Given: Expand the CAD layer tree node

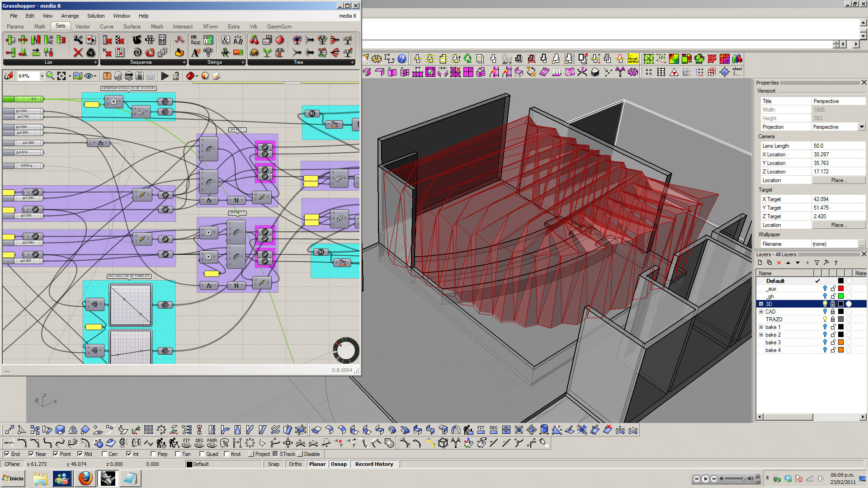Looking at the screenshot, I should tap(761, 312).
